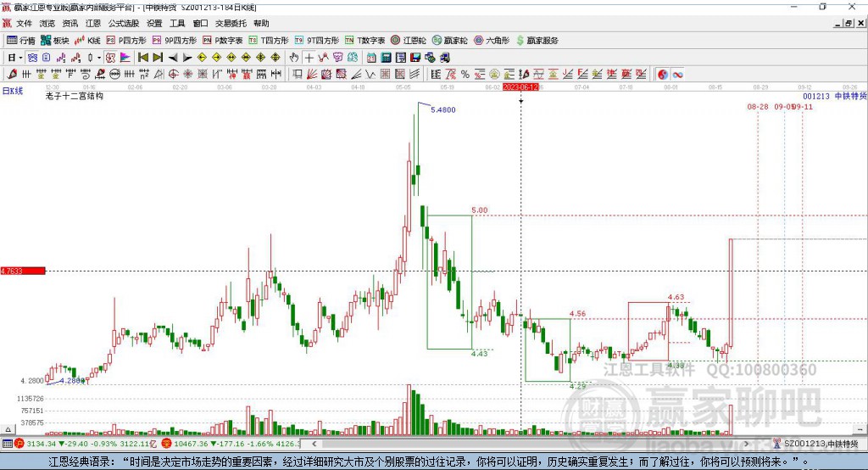The width and height of the screenshot is (868, 470).
Task: Select the percent % retracement tool
Action: [465, 75]
